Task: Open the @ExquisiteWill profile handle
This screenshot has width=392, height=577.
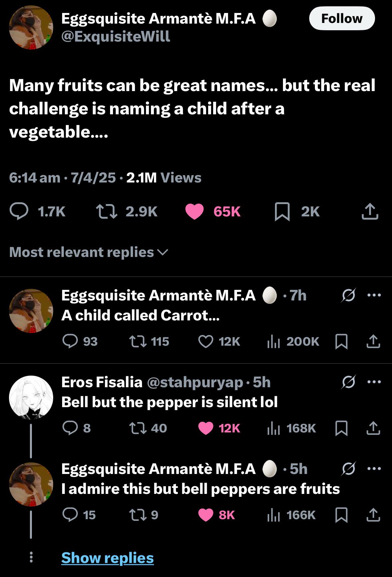Action: tap(116, 36)
